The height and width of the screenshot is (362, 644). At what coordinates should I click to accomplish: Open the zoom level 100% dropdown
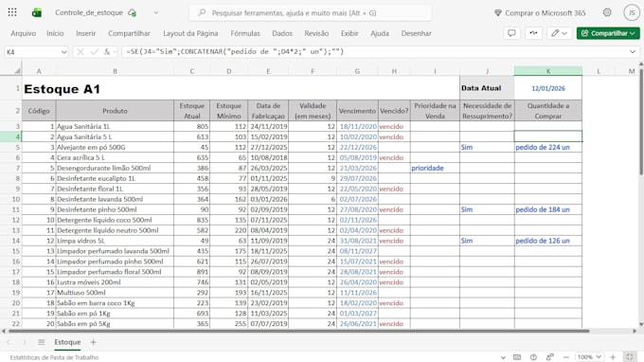589,357
